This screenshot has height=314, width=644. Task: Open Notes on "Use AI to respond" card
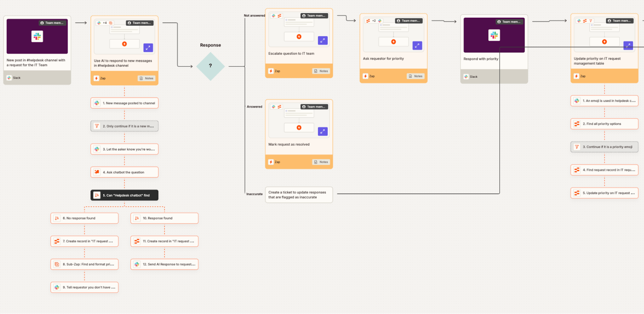pyautogui.click(x=147, y=78)
